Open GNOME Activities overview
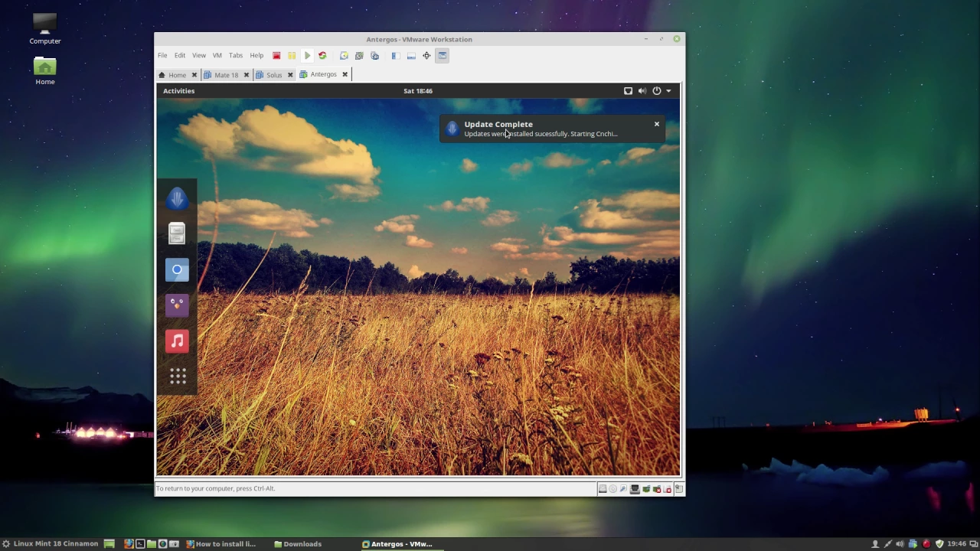 [x=178, y=90]
